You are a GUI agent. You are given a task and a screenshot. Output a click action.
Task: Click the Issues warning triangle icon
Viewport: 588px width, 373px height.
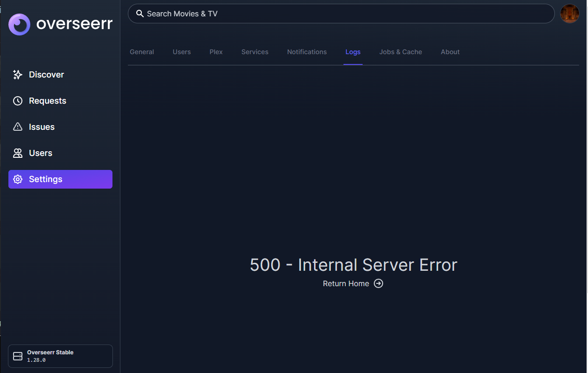17,127
